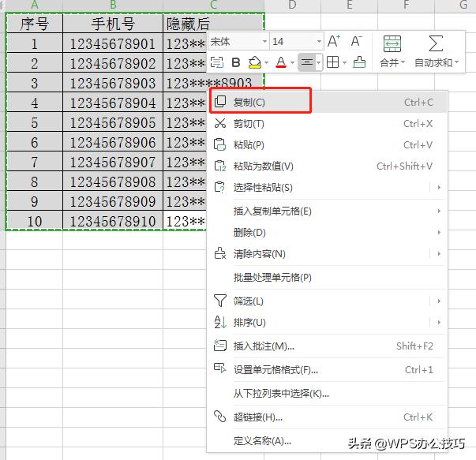Choose 复制(C) from the context menu
This screenshot has height=460, width=476.
click(x=328, y=103)
